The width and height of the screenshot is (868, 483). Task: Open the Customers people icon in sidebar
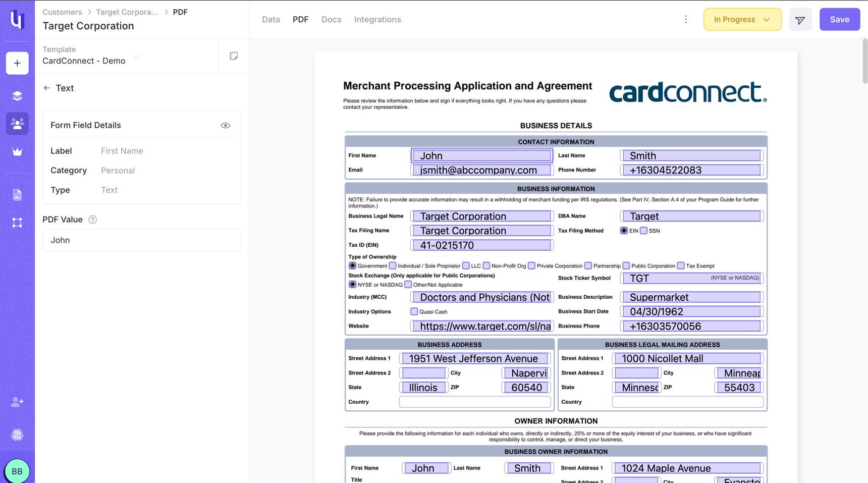point(17,124)
